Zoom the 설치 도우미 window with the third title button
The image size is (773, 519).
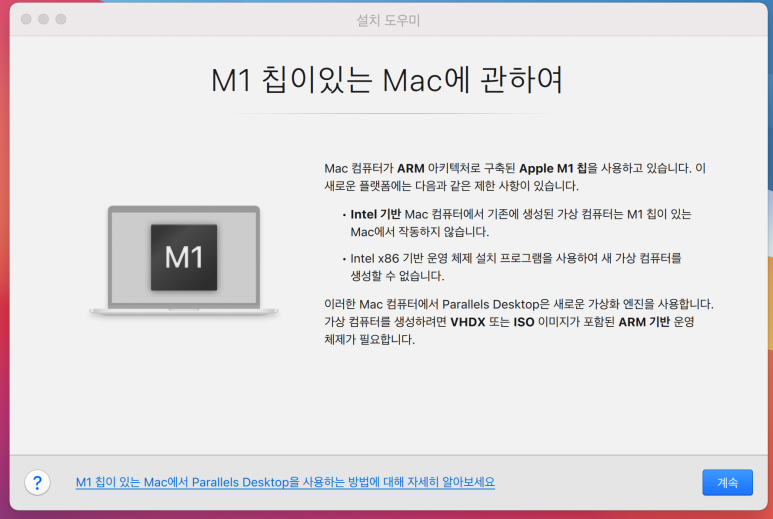(61, 19)
